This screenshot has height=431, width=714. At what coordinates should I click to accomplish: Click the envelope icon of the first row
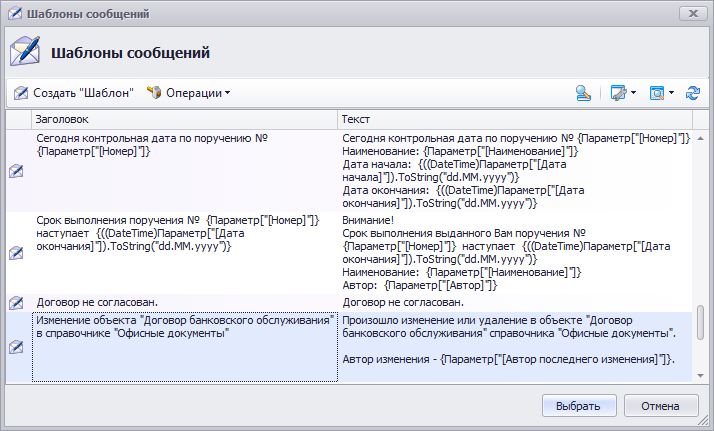pyautogui.click(x=16, y=172)
